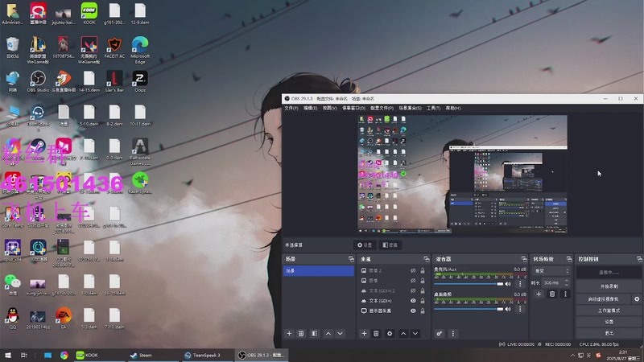Open the mixer dock three-dot menu
This screenshot has height=362, width=644.
coord(453,334)
